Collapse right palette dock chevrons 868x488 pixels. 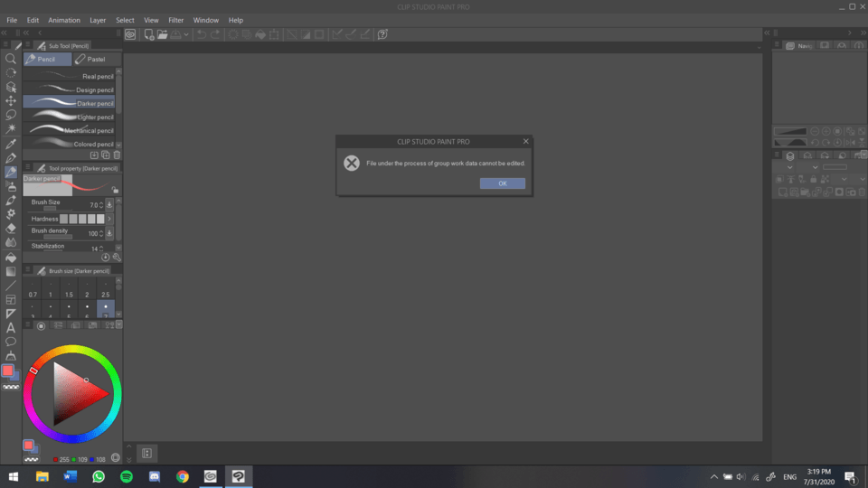click(x=863, y=33)
